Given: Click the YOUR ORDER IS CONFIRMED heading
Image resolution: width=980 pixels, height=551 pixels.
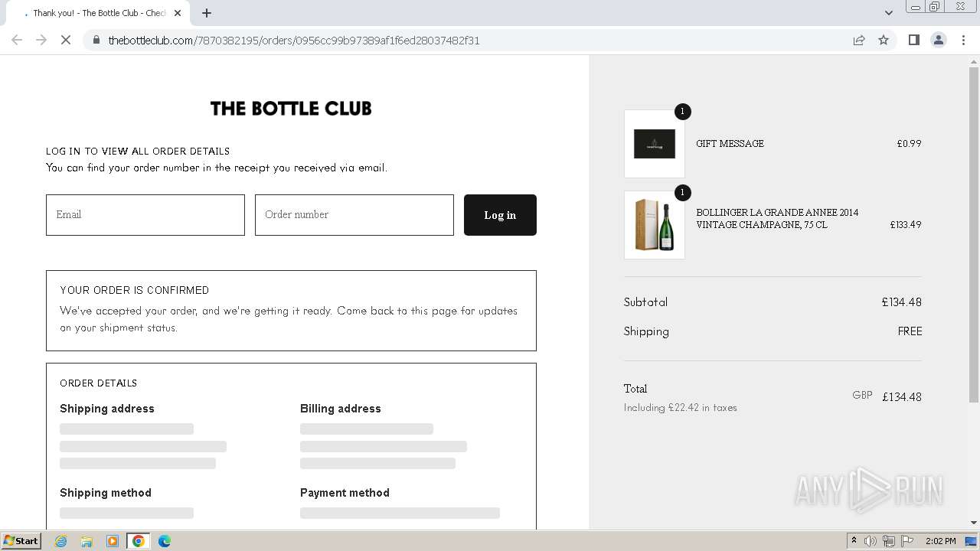Looking at the screenshot, I should coord(135,291).
